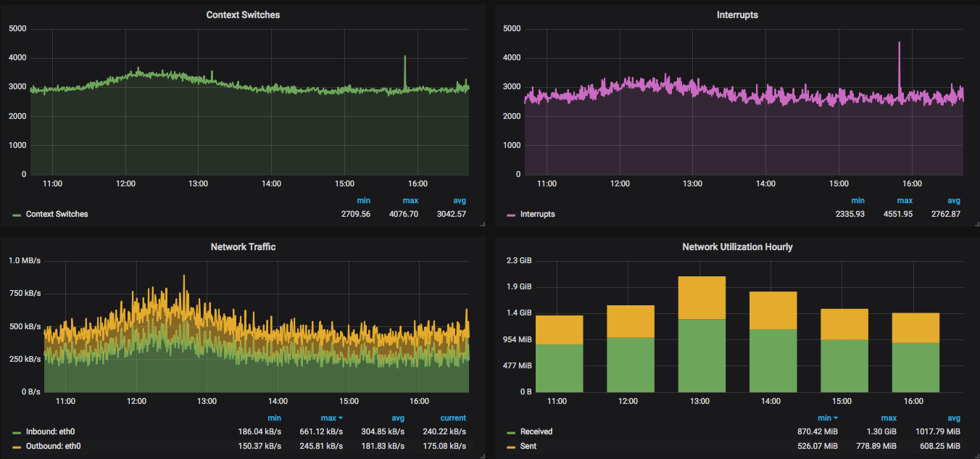Sort Network Utilization legend by max

click(889, 418)
